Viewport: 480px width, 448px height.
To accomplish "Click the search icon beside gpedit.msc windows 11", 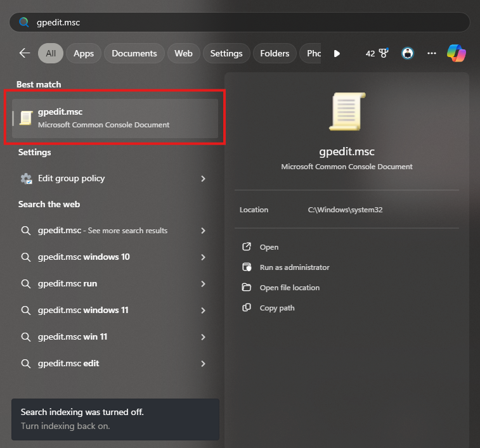I will click(x=26, y=310).
